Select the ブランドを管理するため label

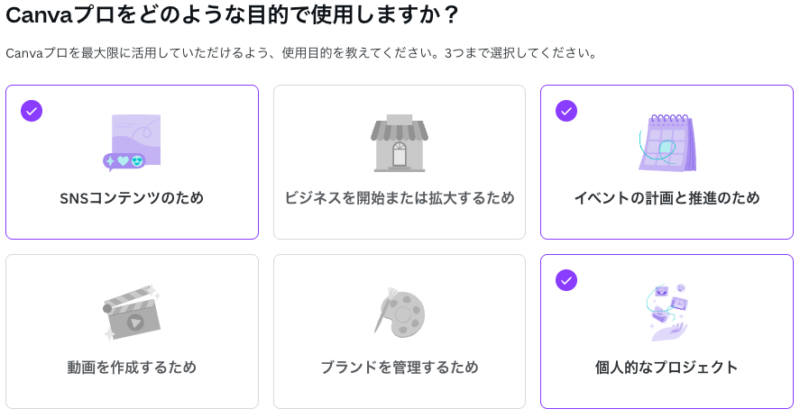click(399, 367)
